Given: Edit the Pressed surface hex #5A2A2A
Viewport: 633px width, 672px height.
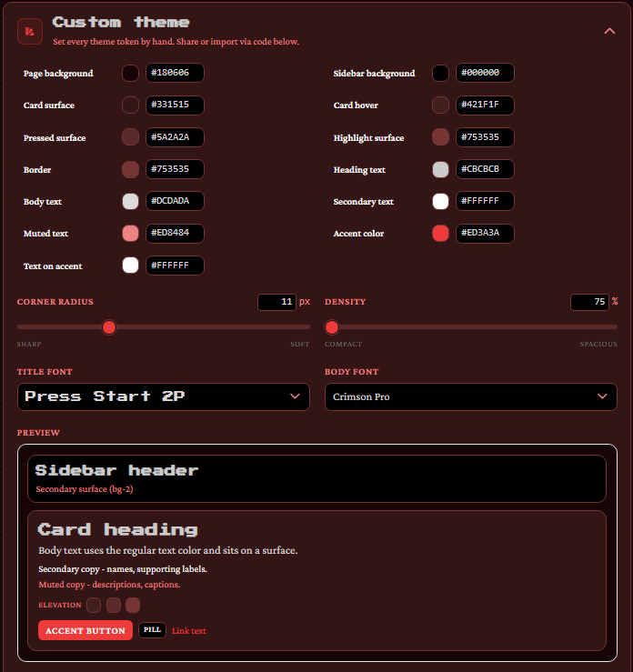Looking at the screenshot, I should 175,137.
